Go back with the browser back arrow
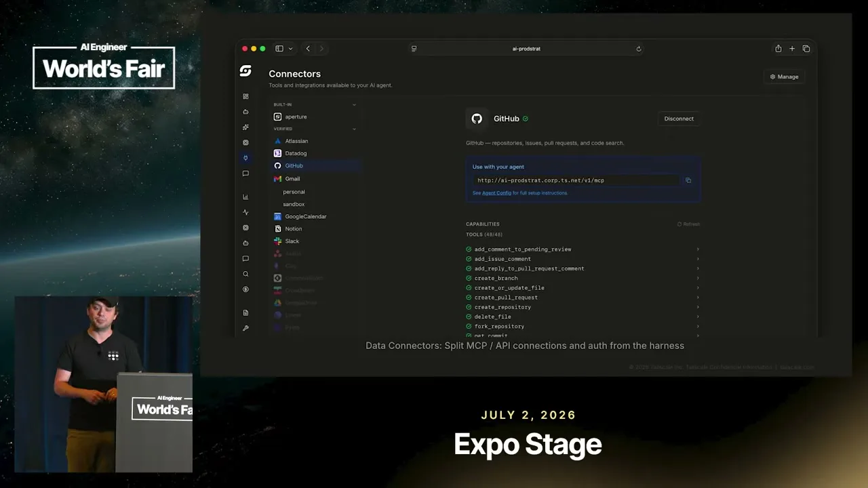Image resolution: width=868 pixels, height=488 pixels. [x=308, y=49]
